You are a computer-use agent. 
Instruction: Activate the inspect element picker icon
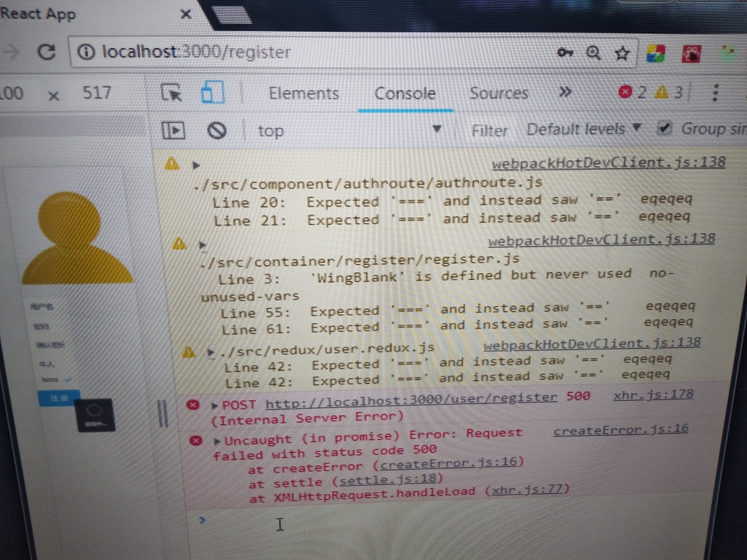pyautogui.click(x=171, y=93)
